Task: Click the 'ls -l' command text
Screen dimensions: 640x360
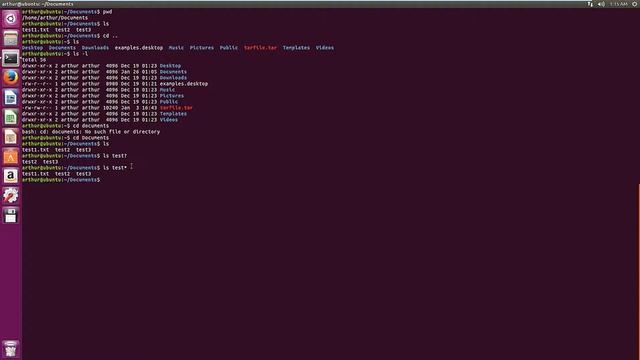Action: (80, 54)
